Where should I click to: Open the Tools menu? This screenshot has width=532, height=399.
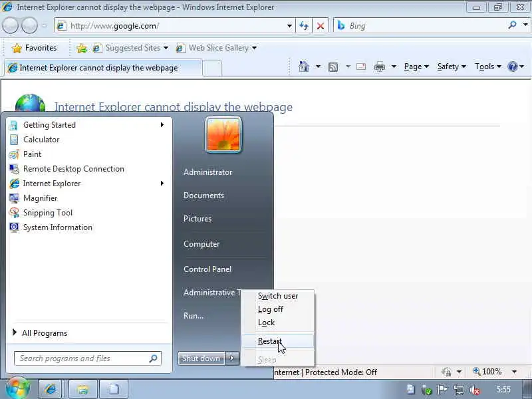(488, 66)
